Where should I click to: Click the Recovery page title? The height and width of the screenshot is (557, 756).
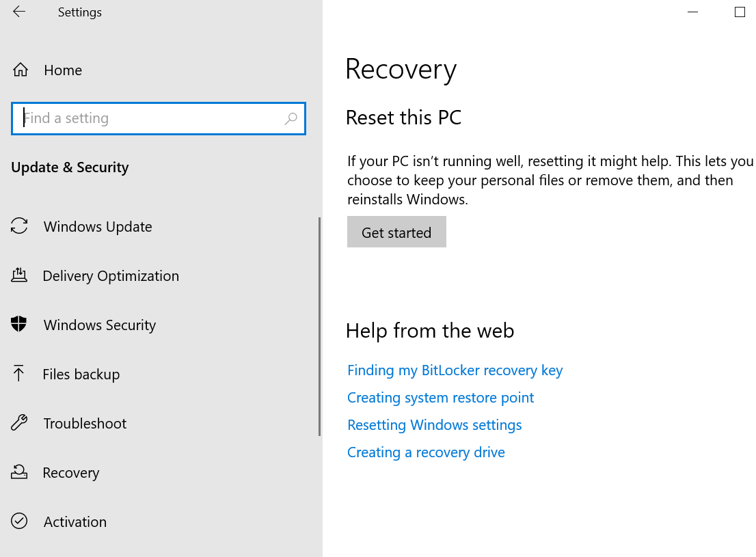click(401, 70)
